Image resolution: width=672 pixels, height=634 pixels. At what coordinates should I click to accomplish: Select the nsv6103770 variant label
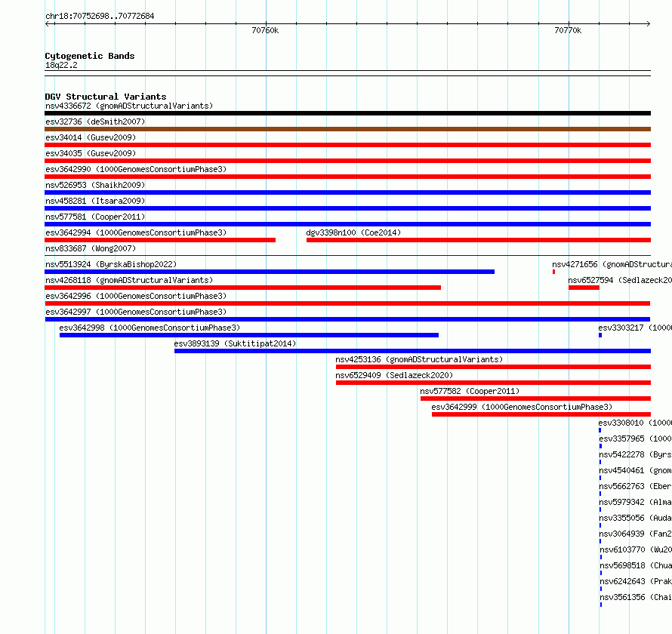(x=636, y=549)
